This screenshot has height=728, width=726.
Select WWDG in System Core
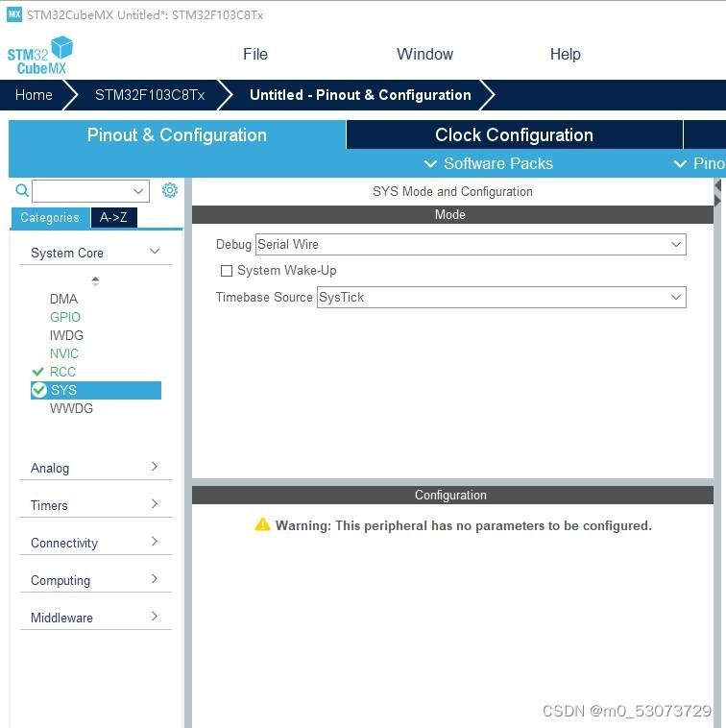71,408
